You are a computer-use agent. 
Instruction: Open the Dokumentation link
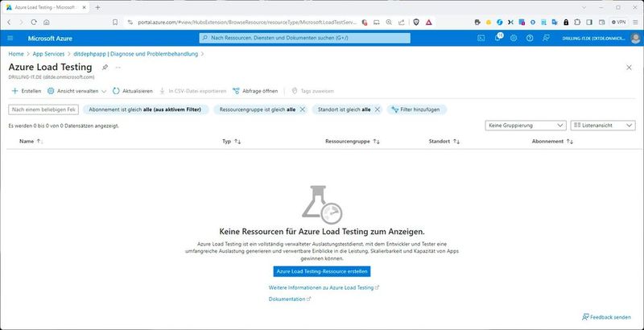coord(290,299)
